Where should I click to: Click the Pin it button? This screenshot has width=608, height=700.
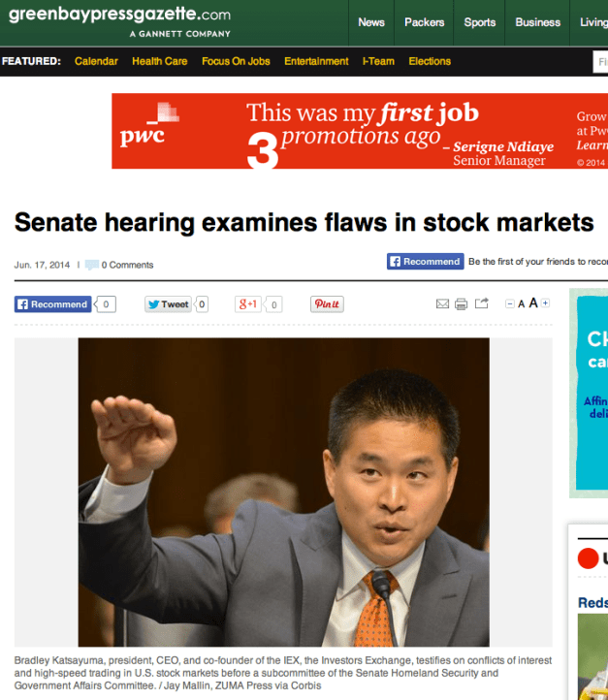pyautogui.click(x=327, y=304)
